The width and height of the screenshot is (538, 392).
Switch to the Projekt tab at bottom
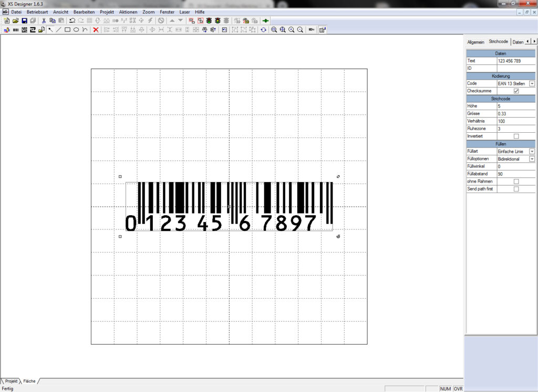coord(11,381)
